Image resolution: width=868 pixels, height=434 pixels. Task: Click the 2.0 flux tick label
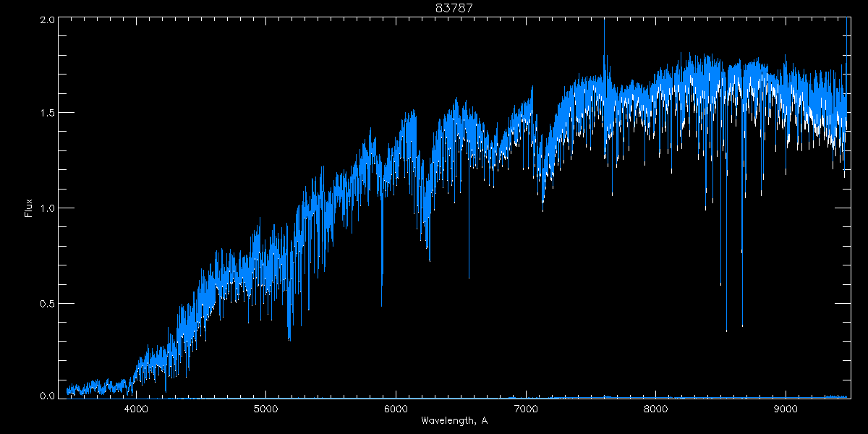click(45, 20)
